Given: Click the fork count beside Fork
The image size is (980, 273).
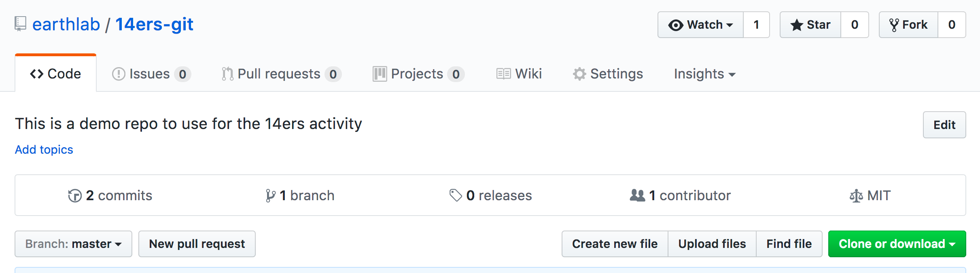Looking at the screenshot, I should coord(952,25).
